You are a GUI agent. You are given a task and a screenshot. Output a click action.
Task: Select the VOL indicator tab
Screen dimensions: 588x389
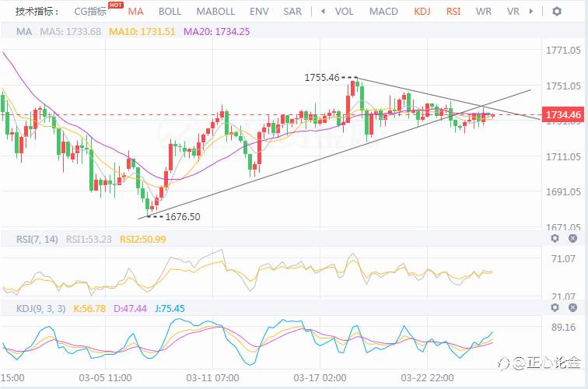tap(343, 12)
